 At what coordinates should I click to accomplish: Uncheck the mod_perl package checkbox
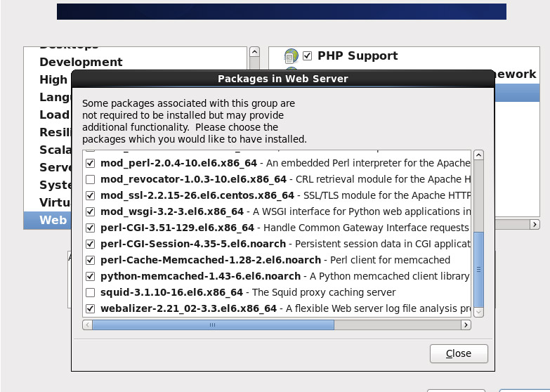[x=90, y=163]
